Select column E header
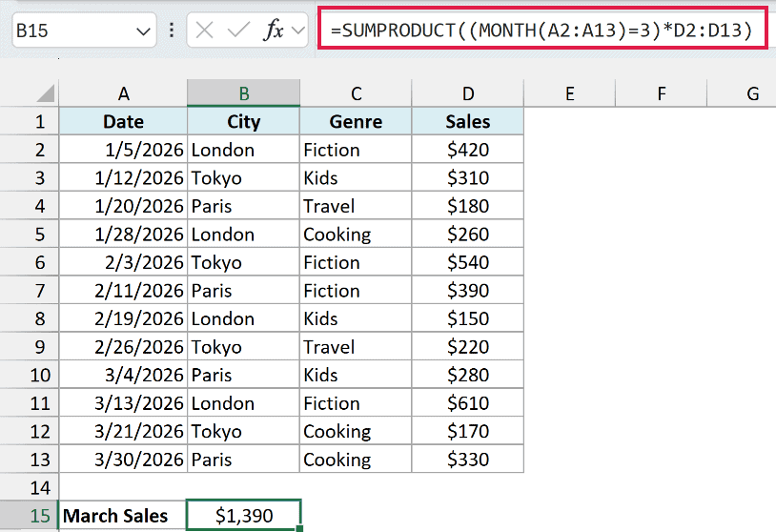 click(570, 93)
